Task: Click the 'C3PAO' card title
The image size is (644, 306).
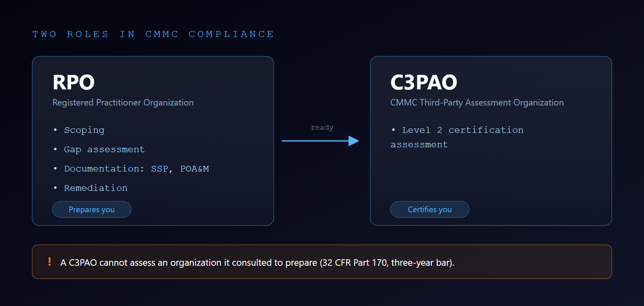Action: tap(424, 83)
